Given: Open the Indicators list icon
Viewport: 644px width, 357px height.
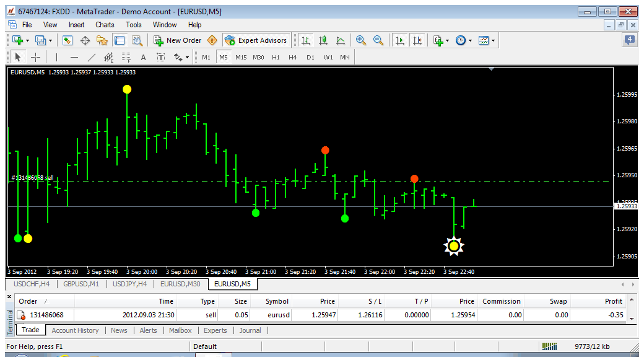Looking at the screenshot, I should coord(438,40).
